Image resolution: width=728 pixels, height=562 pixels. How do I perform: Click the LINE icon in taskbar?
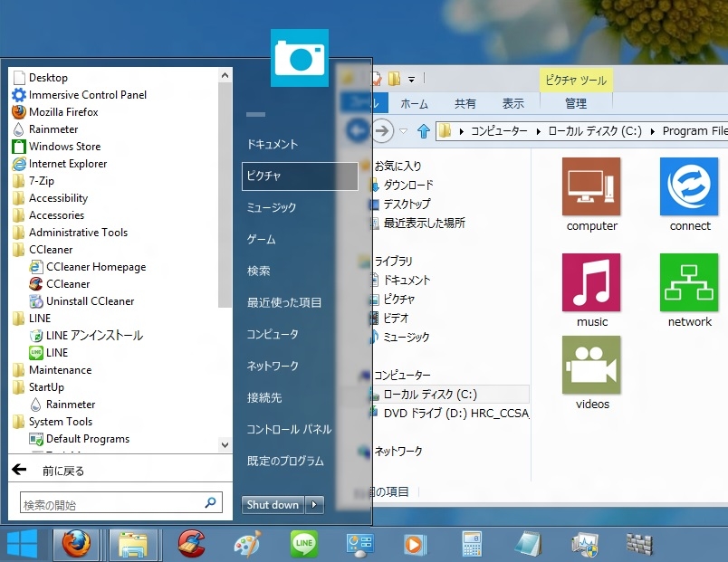304,544
